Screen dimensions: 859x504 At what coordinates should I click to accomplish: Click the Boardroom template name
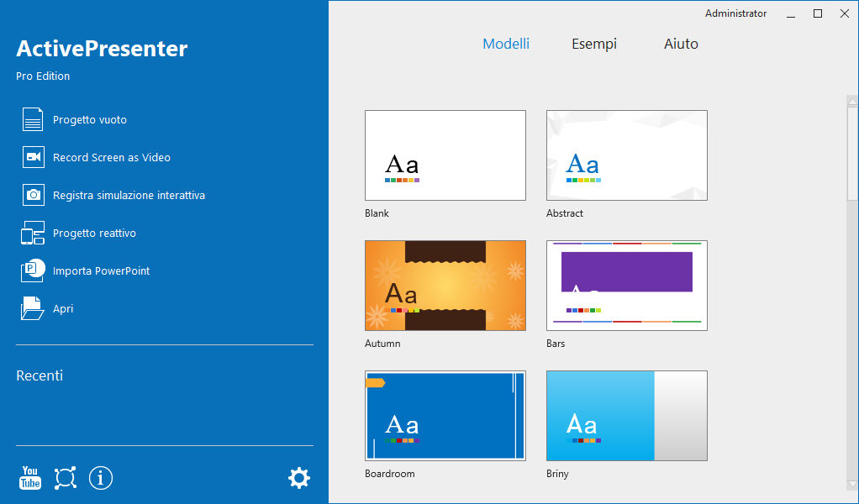[x=389, y=474]
